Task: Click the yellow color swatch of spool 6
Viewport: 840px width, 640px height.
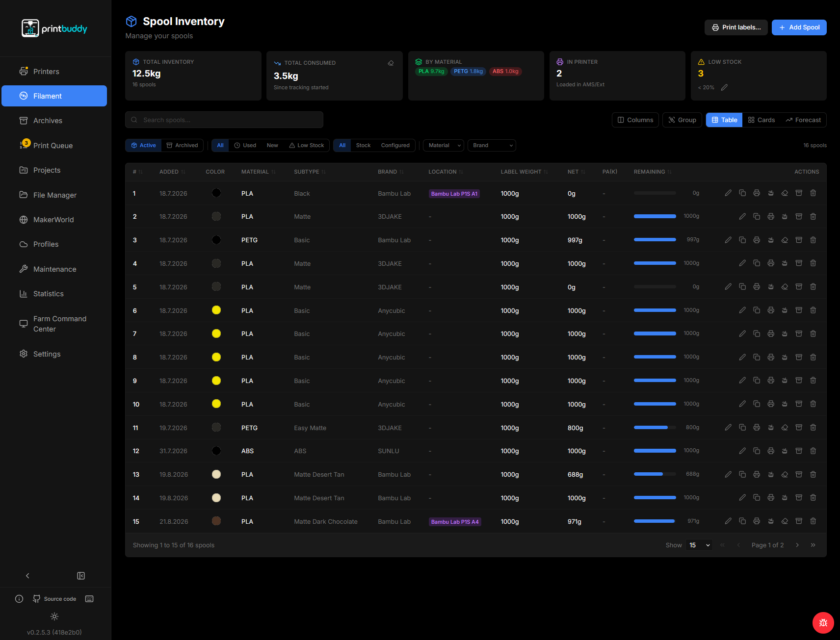Action: (216, 310)
